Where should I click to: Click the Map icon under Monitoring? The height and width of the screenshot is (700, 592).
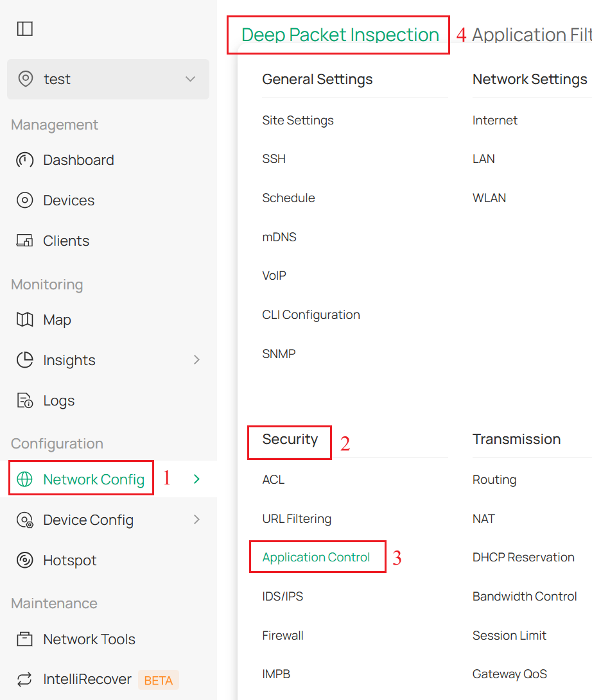click(24, 320)
